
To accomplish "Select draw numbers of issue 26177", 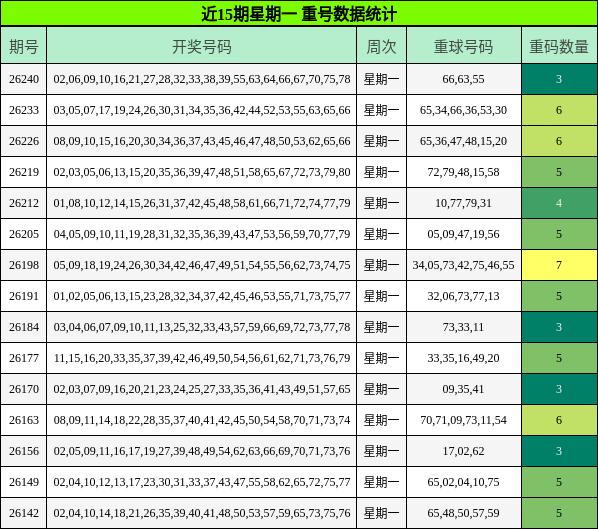I will [x=202, y=358].
